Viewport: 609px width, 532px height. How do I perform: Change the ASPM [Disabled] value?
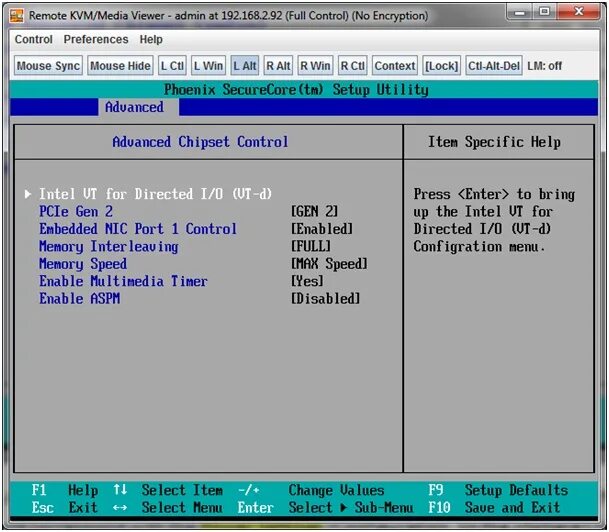pyautogui.click(x=325, y=299)
